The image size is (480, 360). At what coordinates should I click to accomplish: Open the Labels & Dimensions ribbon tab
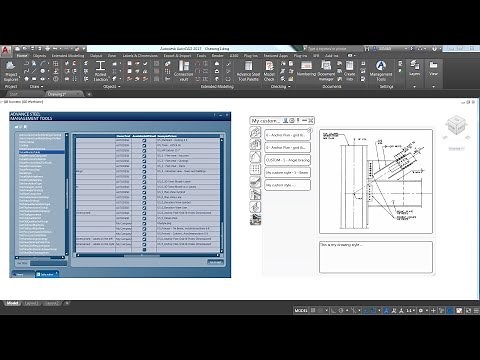point(140,56)
